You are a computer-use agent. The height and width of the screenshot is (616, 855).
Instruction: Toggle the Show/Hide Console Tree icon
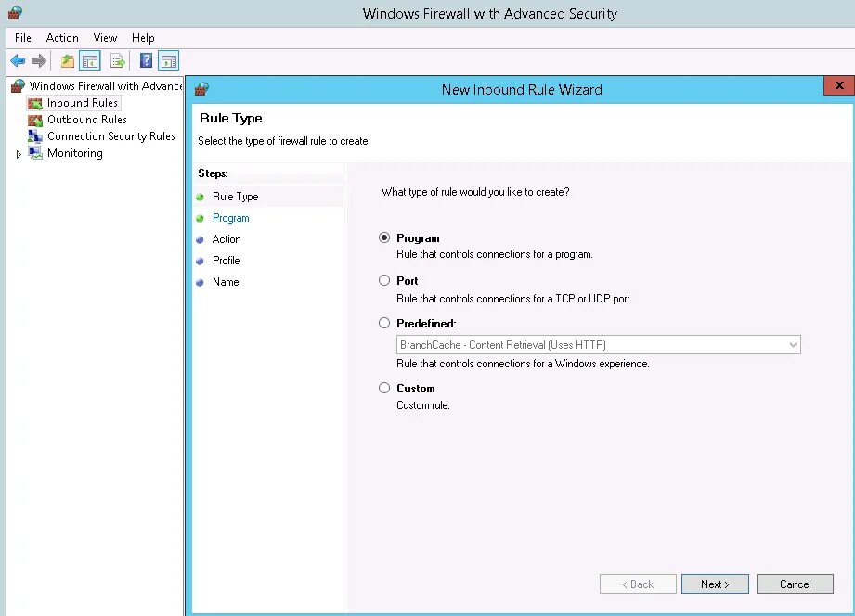[x=90, y=61]
